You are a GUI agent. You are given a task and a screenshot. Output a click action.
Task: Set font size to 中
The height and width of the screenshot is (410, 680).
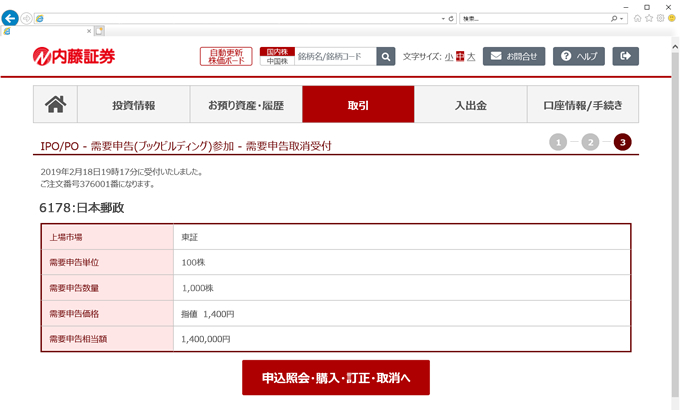(x=460, y=56)
